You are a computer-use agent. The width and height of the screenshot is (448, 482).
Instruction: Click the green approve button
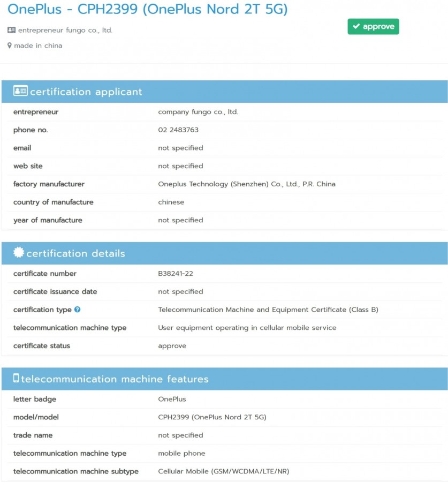tap(374, 26)
